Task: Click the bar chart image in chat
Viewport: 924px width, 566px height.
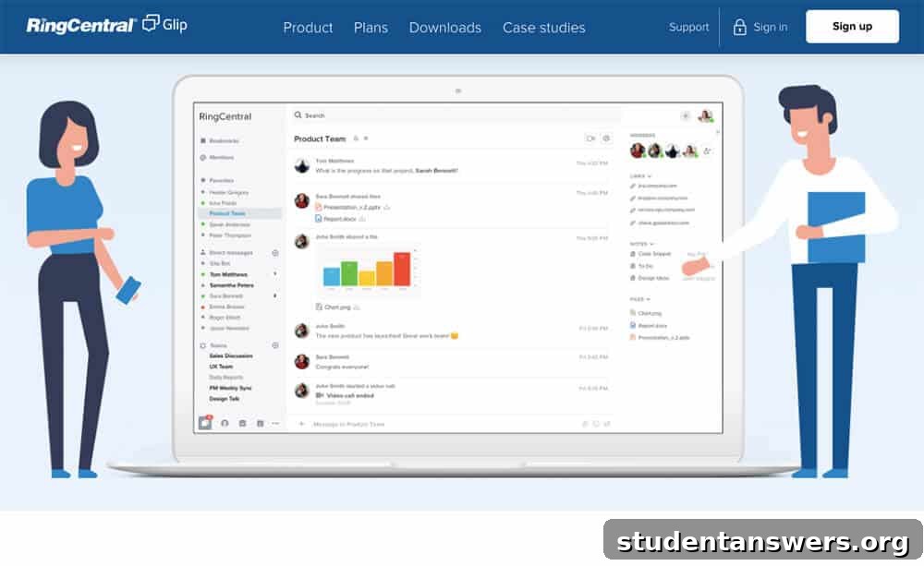Action: pyautogui.click(x=369, y=270)
